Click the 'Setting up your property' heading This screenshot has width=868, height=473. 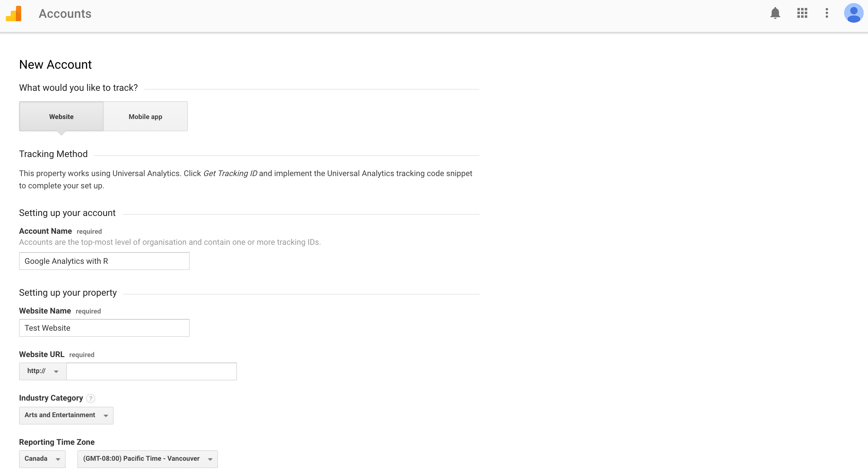click(x=68, y=293)
